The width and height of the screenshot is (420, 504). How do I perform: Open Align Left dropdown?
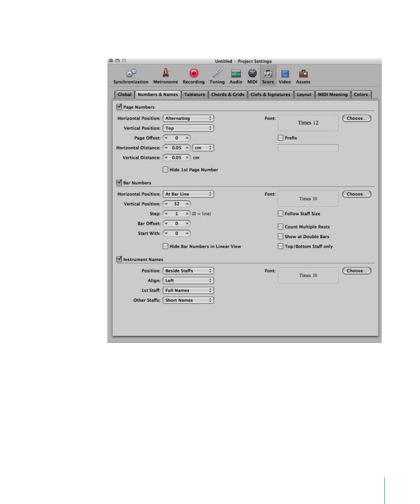point(188,280)
